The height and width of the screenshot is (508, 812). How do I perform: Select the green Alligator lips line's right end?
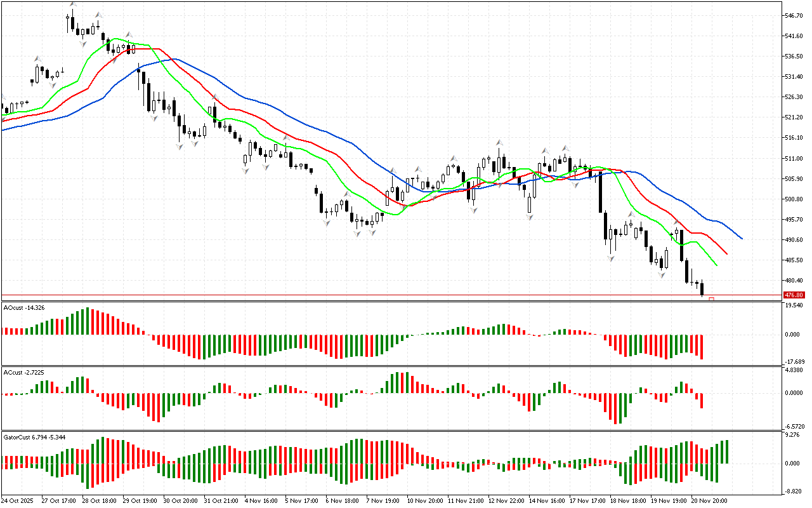pyautogui.click(x=716, y=264)
